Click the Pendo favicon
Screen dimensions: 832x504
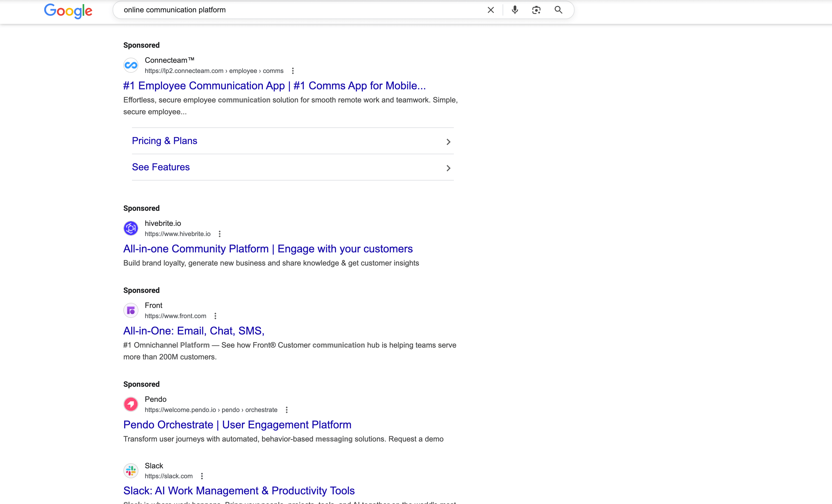point(131,404)
